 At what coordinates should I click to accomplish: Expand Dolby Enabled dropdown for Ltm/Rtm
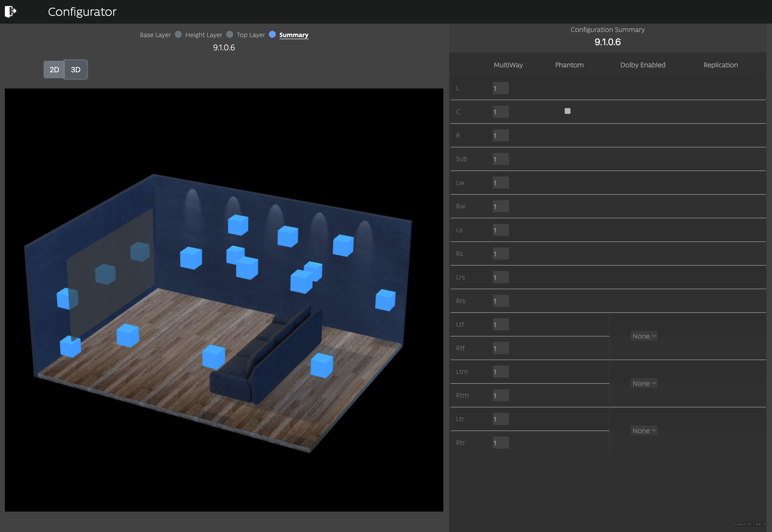click(644, 383)
